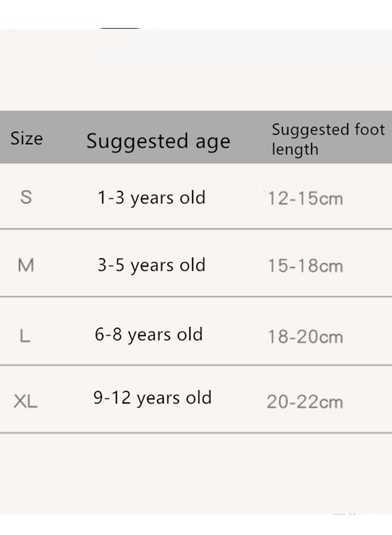Click 'Suggested' in the foot length header

pos(311,130)
